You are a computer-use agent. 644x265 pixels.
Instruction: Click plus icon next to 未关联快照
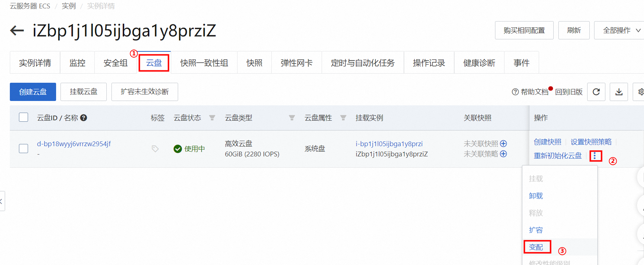click(x=503, y=144)
